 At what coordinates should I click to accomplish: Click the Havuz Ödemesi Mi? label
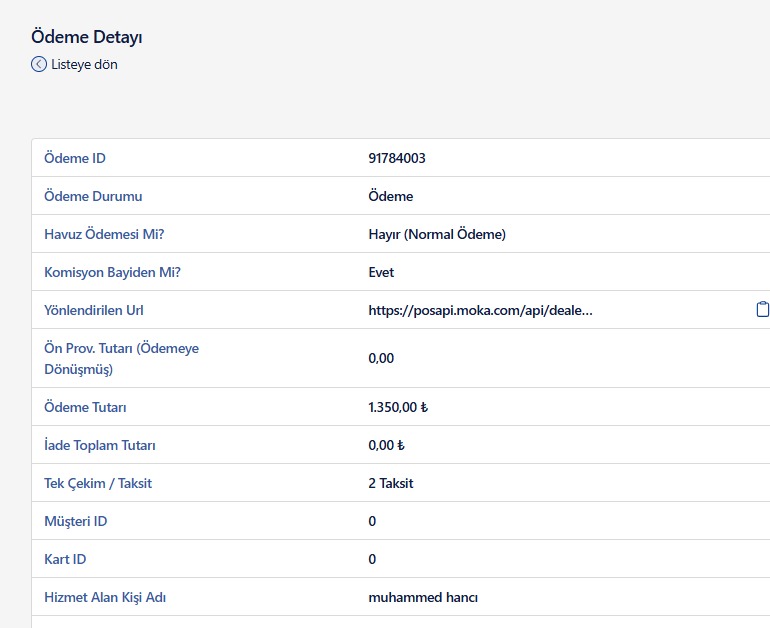pyautogui.click(x=103, y=234)
